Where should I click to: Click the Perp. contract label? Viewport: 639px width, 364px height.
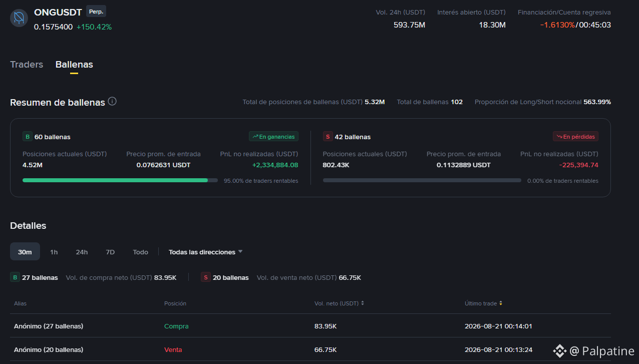pyautogui.click(x=96, y=12)
